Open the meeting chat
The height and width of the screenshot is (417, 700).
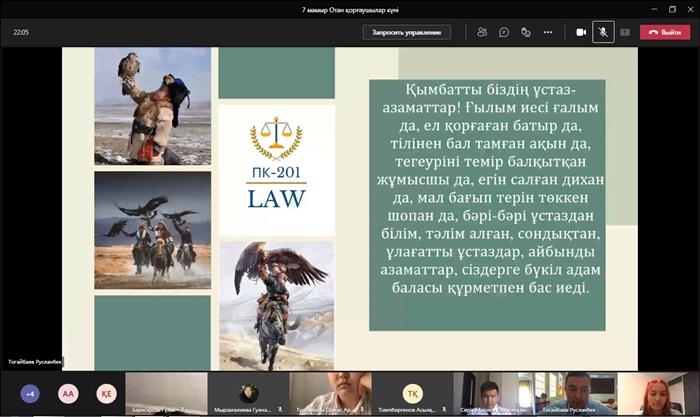tap(503, 32)
